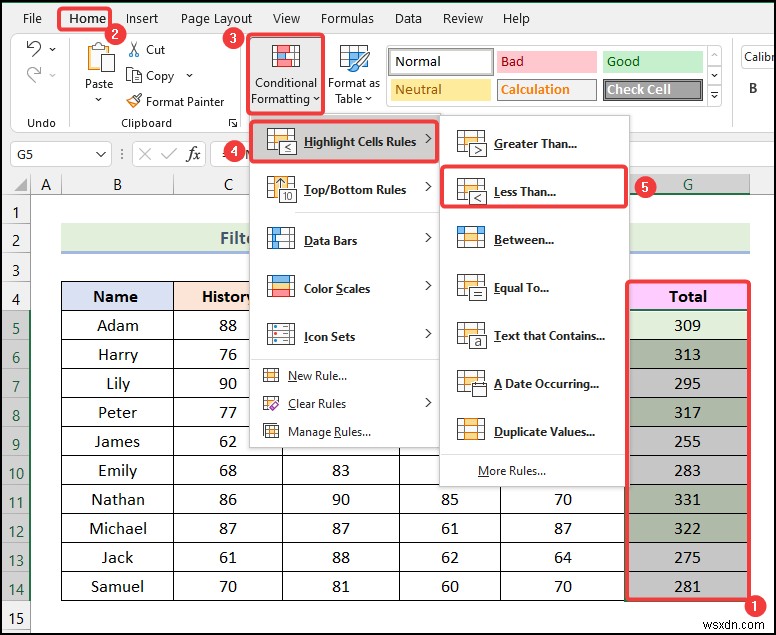Expand the Undo history dropdown arrow
776x635 pixels.
click(52, 49)
